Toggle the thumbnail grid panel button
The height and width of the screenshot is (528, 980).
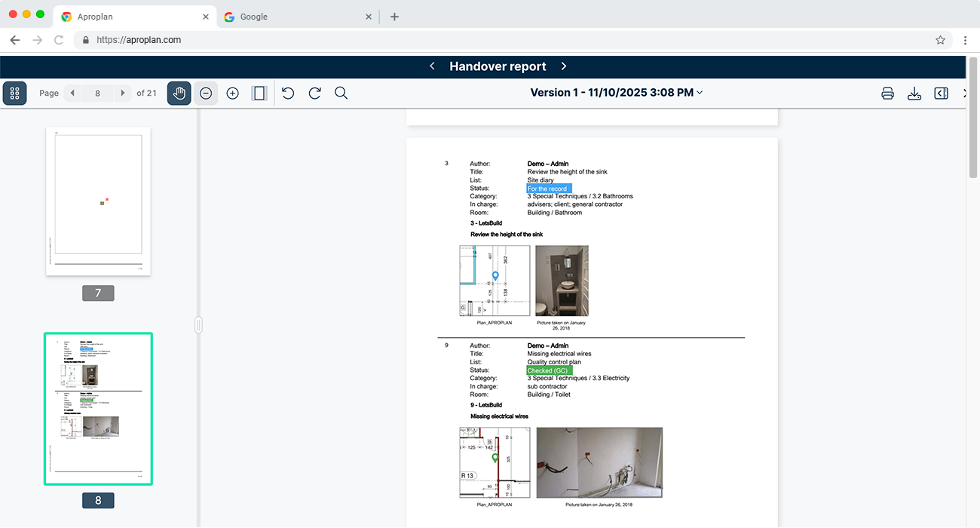(14, 94)
